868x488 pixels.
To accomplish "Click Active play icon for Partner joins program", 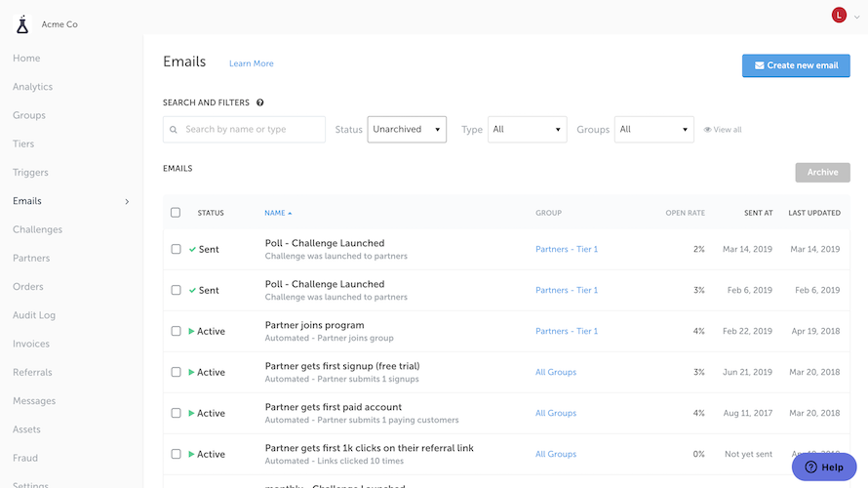I will (191, 331).
